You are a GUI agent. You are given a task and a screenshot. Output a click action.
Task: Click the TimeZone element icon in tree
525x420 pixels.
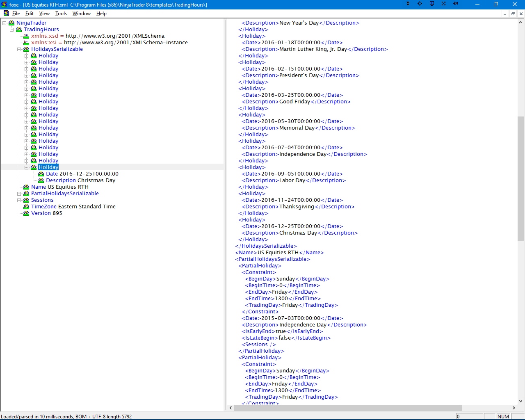pos(26,207)
